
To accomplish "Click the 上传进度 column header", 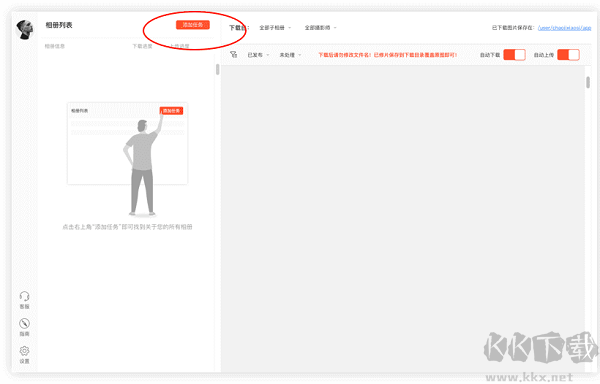I will pos(179,46).
